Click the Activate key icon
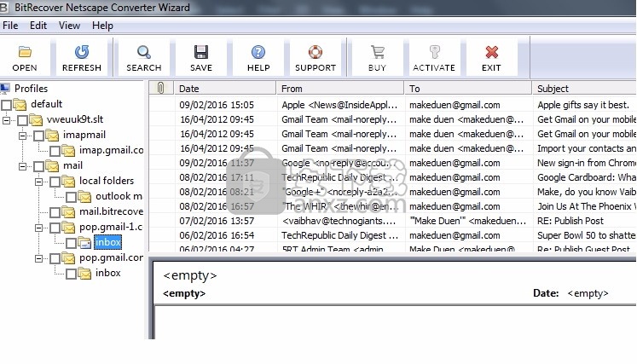637x364 pixels. [x=434, y=52]
